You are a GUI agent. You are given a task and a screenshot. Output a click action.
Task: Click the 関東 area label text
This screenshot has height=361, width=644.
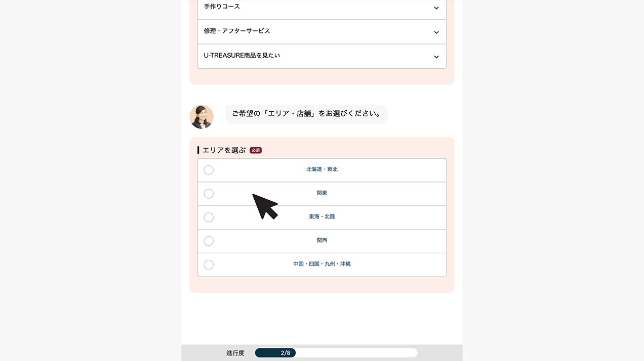pyautogui.click(x=322, y=193)
